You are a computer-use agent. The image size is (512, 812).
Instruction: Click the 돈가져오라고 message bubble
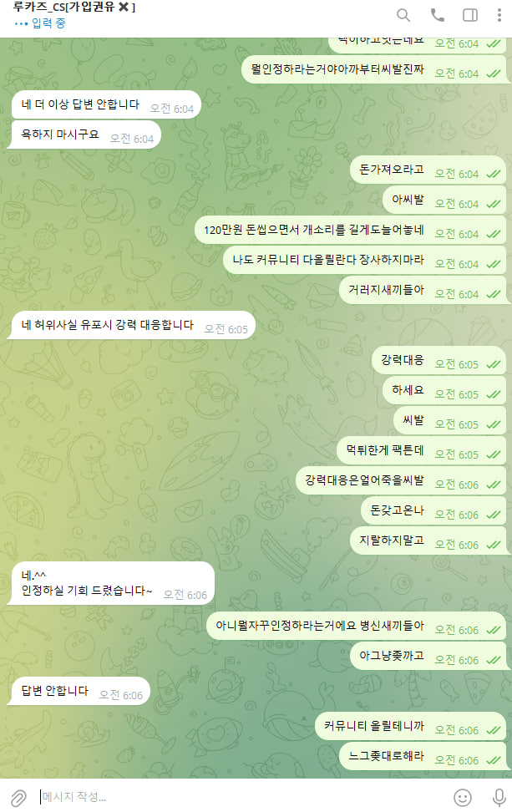(x=428, y=170)
